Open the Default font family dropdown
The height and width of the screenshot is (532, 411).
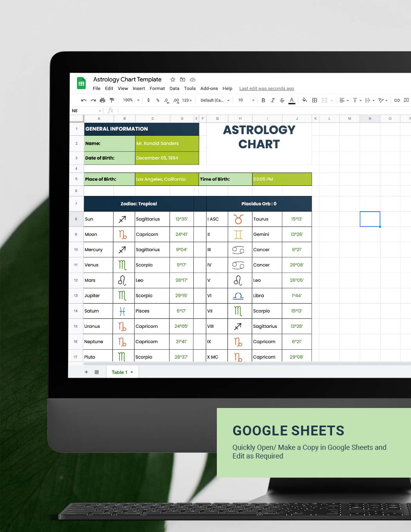215,100
